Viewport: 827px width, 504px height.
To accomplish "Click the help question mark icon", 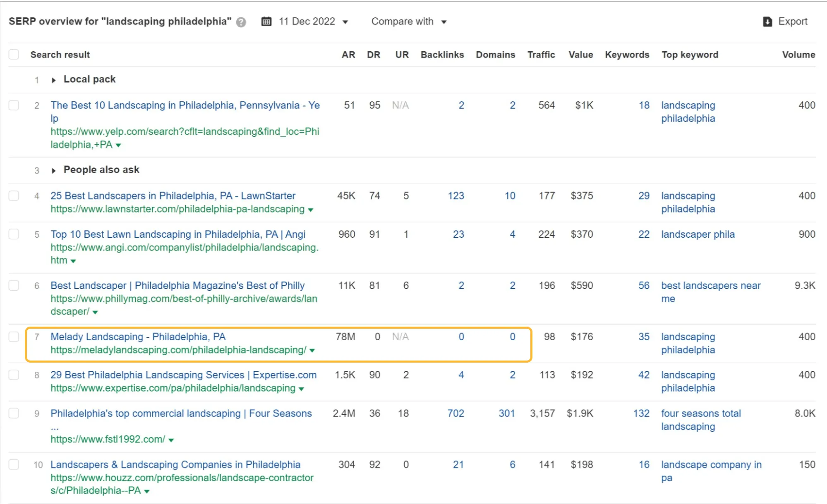I will pyautogui.click(x=241, y=22).
